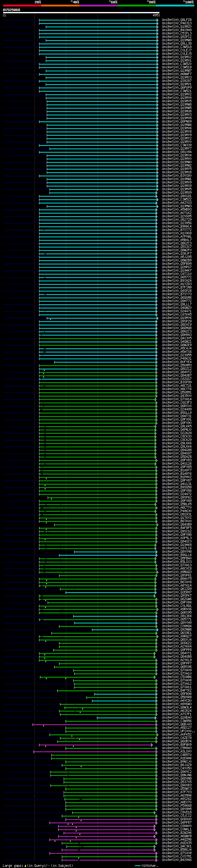Click the query end position 495
197x868 pixels.
tap(155, 15)
